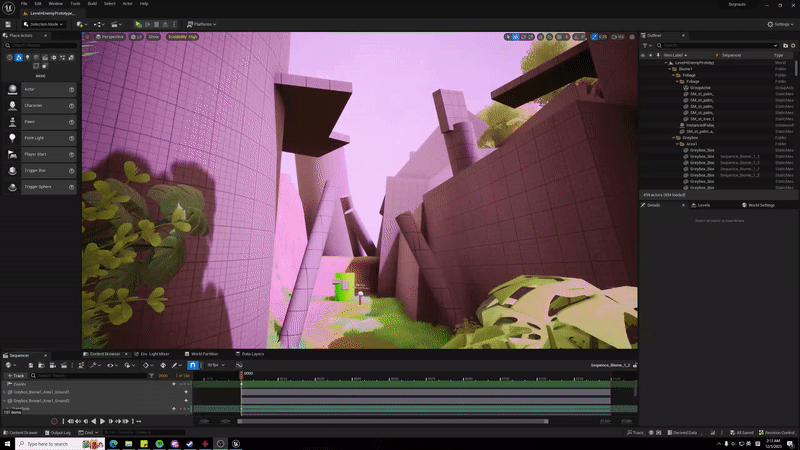Save the current level with the floppy icon
This screenshot has height=450, width=800.
[x=8, y=24]
